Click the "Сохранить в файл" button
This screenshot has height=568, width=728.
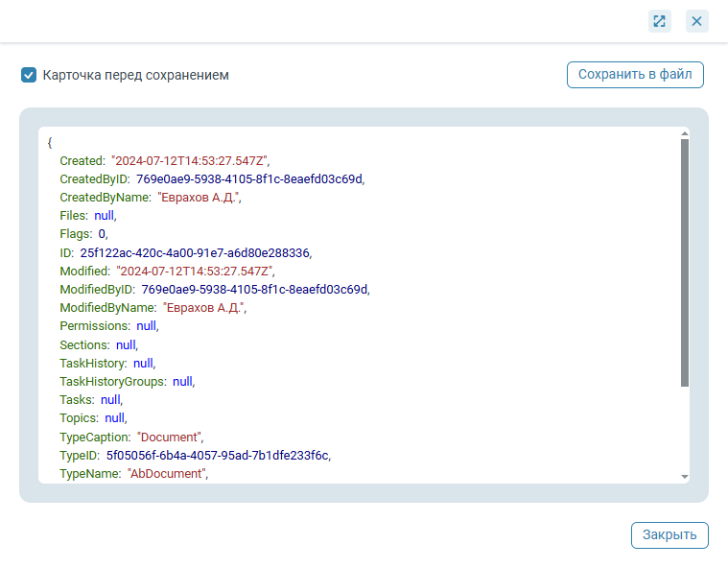point(635,75)
